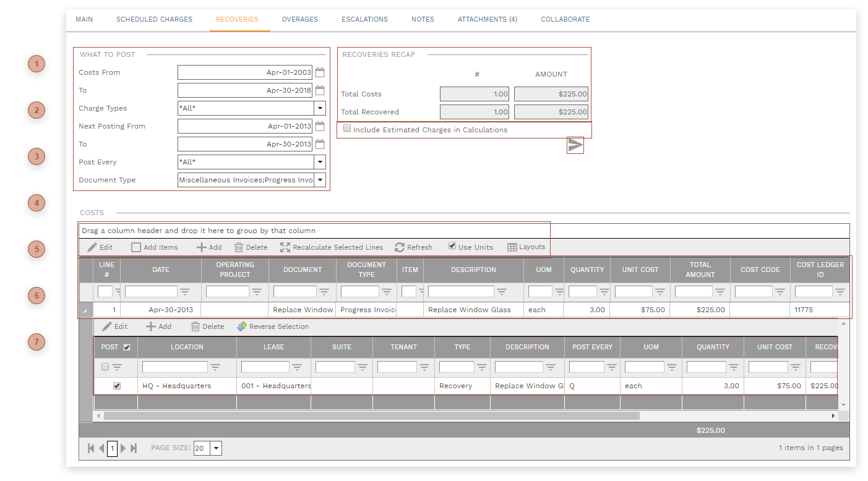This screenshot has width=868, height=481.
Task: Uncheck Post box for HQ - Headquarters row
Action: (117, 386)
